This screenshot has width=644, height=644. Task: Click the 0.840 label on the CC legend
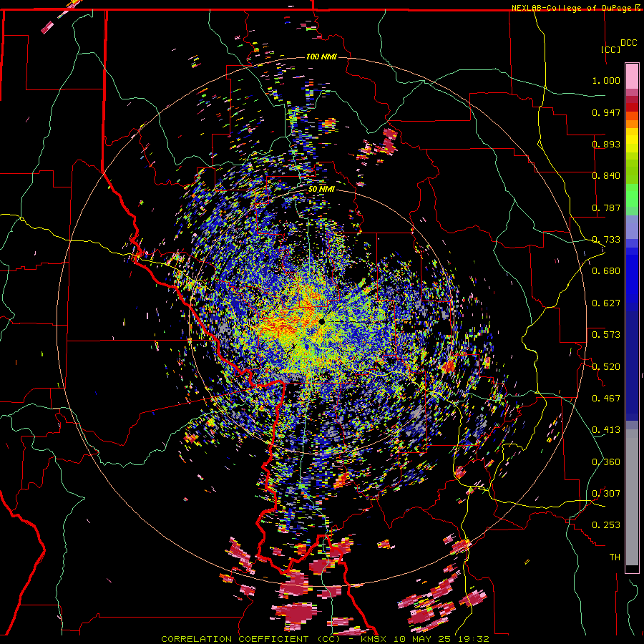click(x=606, y=176)
